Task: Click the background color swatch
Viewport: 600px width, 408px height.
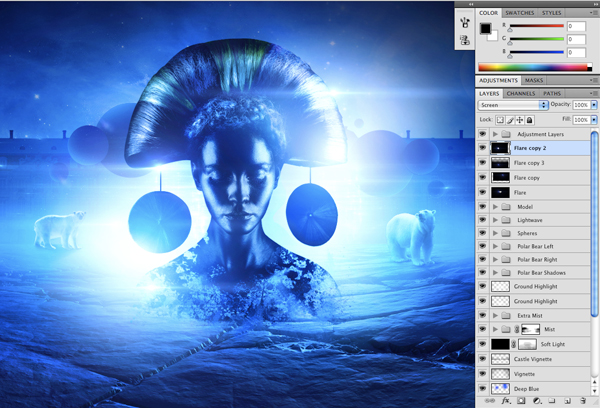Action: pos(493,36)
